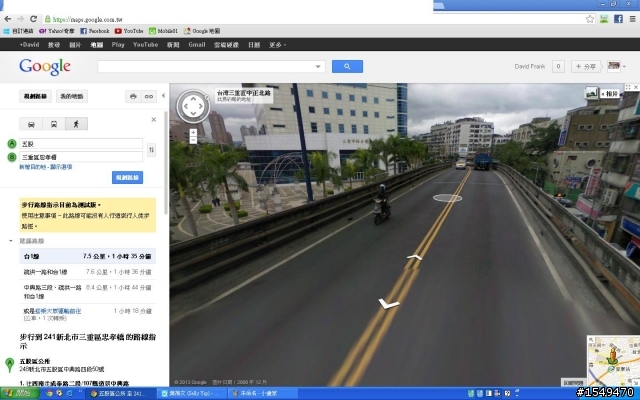Click backward navigation arrow on road

388,304
